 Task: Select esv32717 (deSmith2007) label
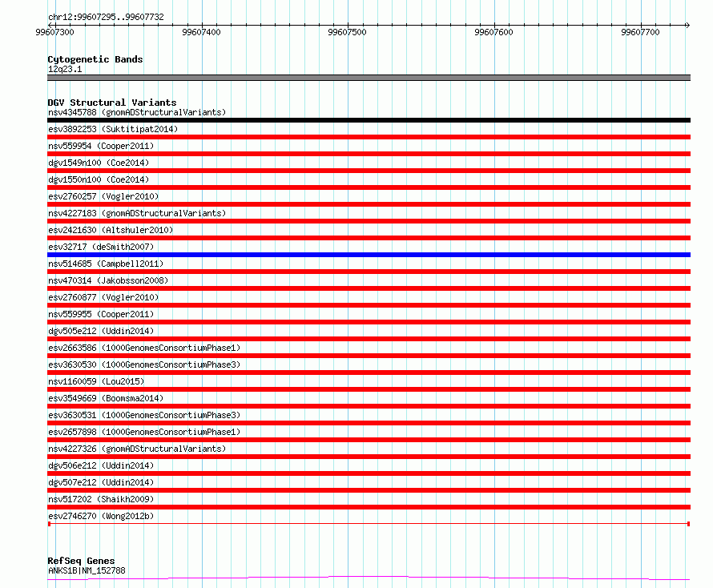pyautogui.click(x=101, y=247)
